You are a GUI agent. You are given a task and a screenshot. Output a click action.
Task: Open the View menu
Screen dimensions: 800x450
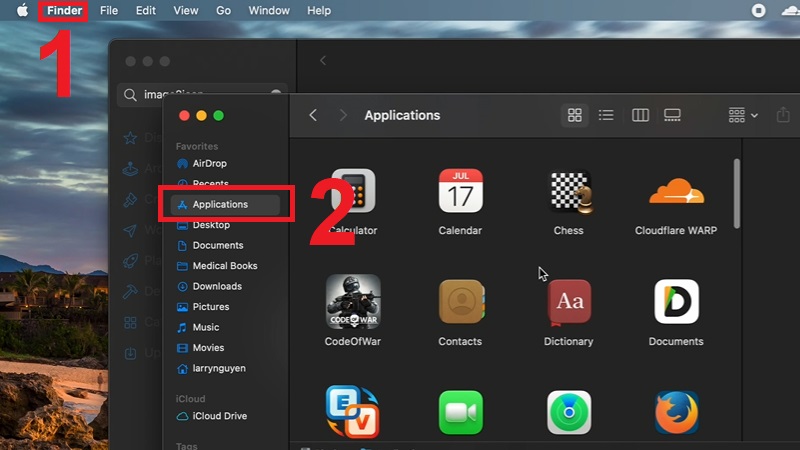click(186, 10)
